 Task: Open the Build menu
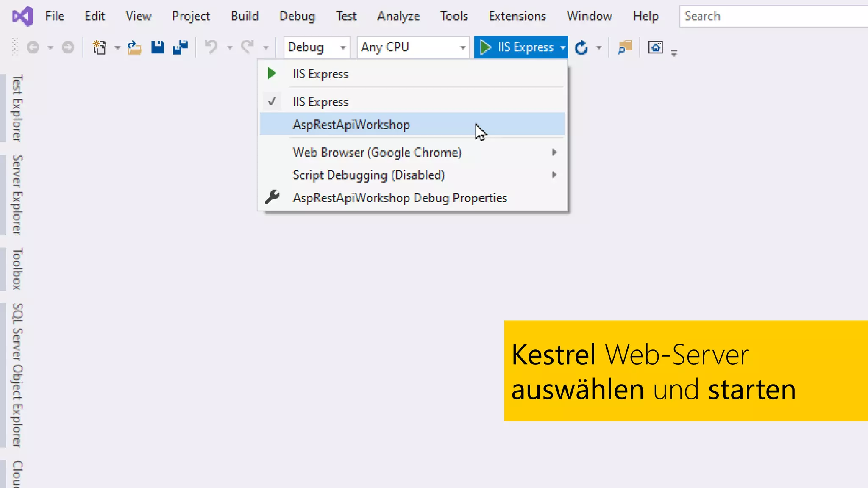pyautogui.click(x=245, y=17)
